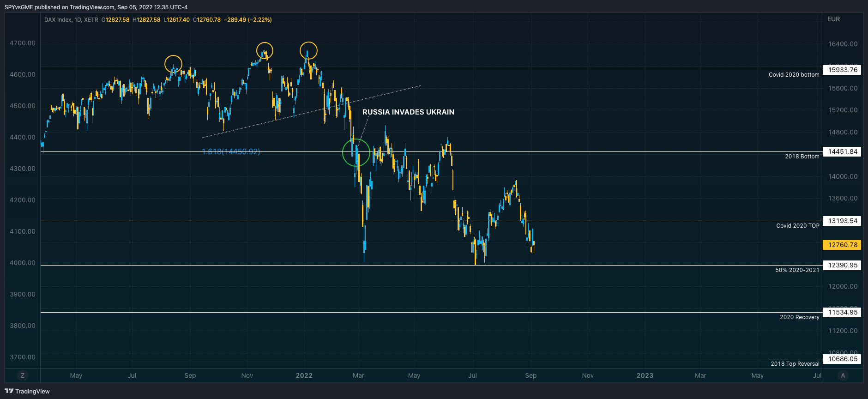Click the yellow circle marking the January 2022 peak
The image size is (868, 399).
pos(308,50)
